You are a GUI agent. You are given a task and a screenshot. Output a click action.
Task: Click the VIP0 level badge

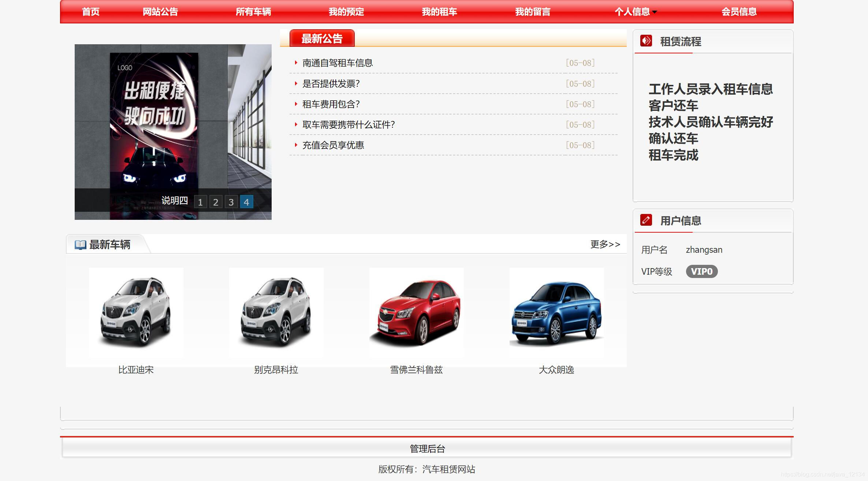701,271
